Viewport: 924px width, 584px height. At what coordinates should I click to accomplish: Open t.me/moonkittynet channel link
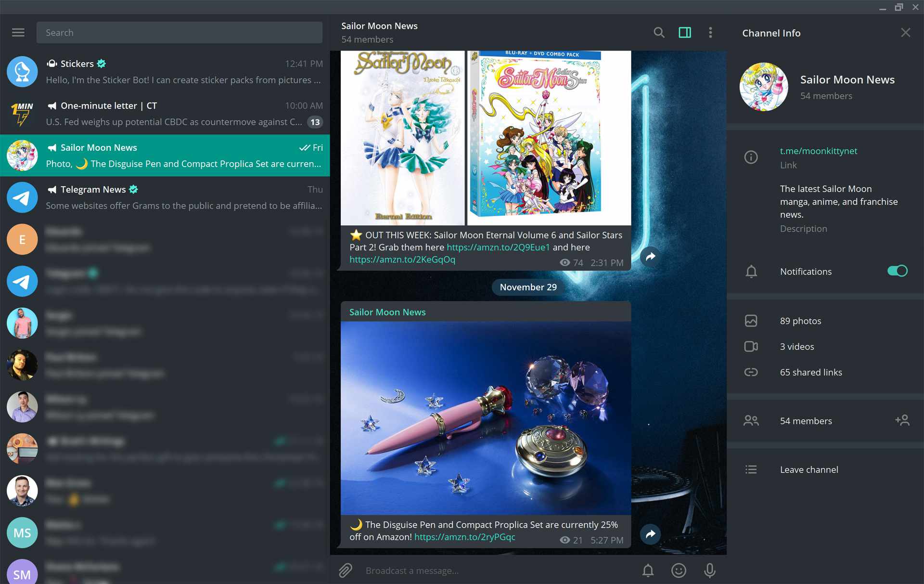[818, 151]
